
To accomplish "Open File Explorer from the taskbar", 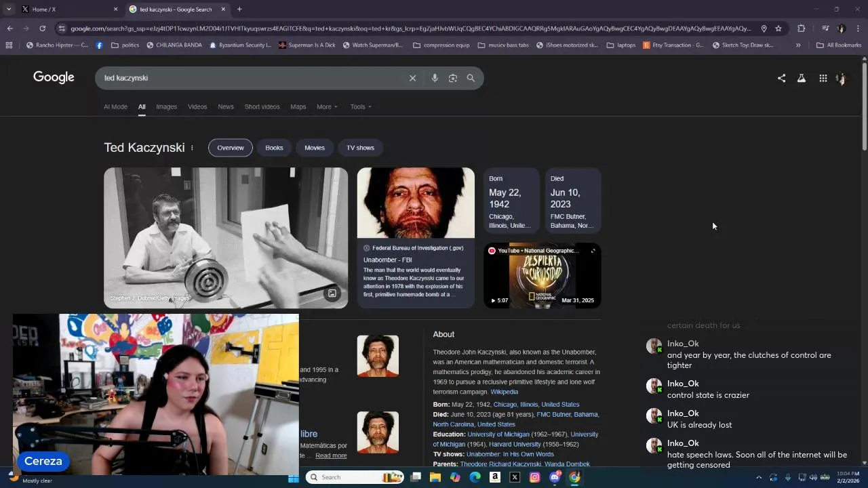I will (435, 477).
